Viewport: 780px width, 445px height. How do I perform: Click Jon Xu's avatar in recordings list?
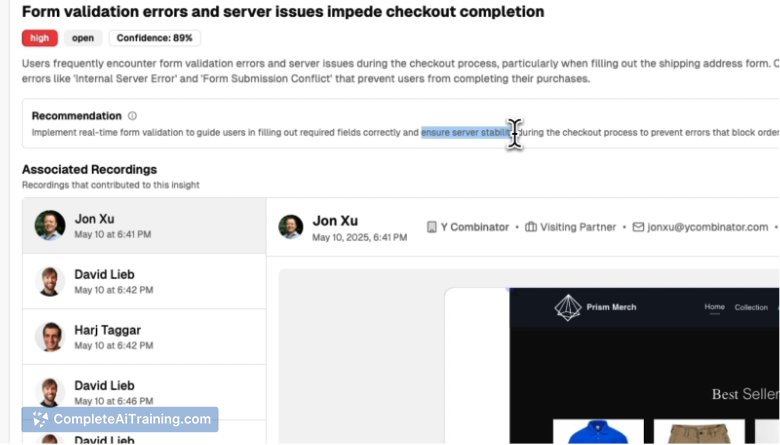(50, 225)
